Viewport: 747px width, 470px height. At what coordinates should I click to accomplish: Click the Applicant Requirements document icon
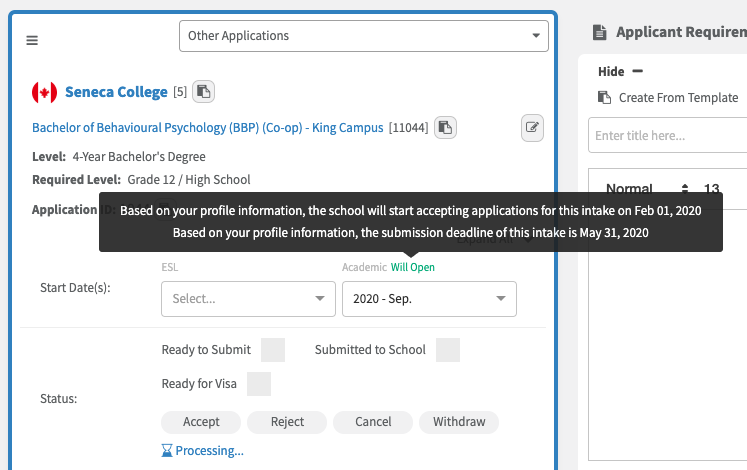(600, 32)
